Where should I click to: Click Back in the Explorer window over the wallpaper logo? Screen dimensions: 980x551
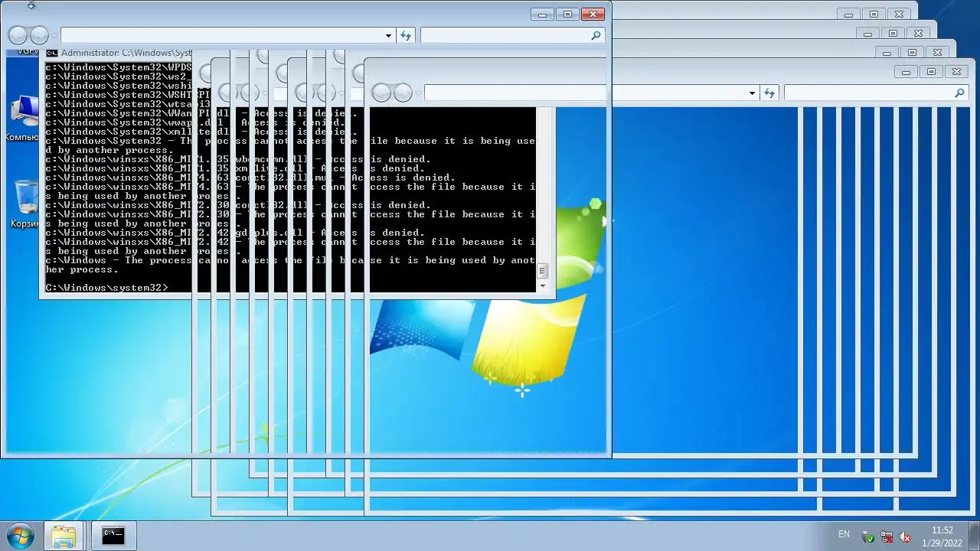[x=381, y=93]
